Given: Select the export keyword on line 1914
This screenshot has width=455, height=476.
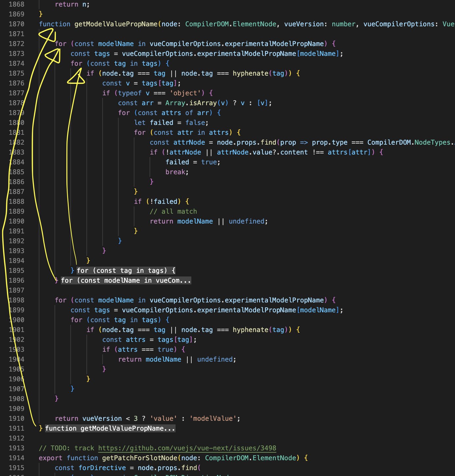Looking at the screenshot, I should click(50, 458).
